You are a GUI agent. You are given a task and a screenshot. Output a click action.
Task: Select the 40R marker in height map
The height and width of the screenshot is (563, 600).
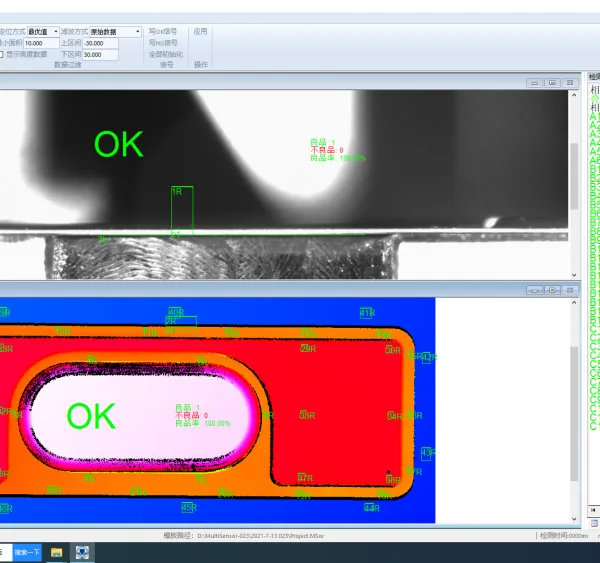[176, 312]
